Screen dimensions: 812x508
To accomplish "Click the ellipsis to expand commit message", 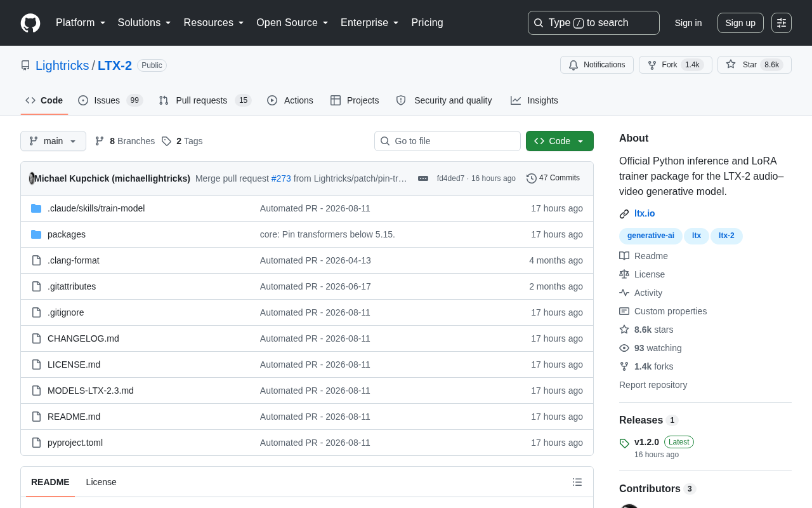I will click(423, 178).
